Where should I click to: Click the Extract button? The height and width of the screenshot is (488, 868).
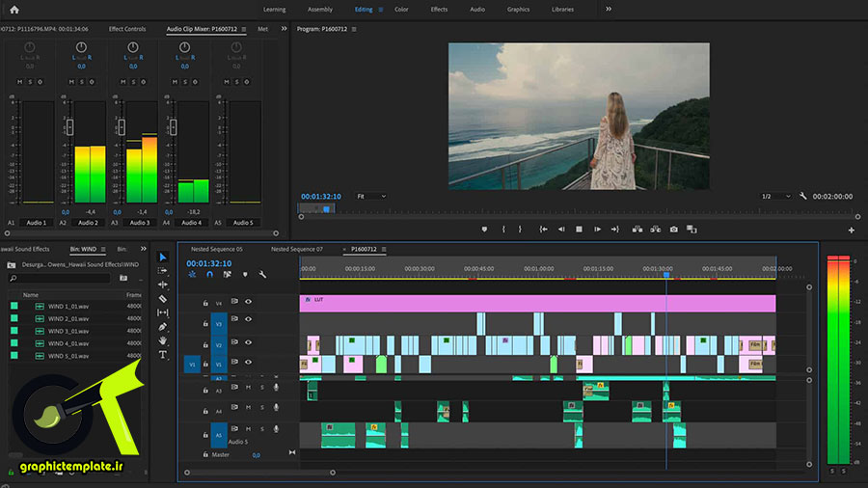click(656, 230)
